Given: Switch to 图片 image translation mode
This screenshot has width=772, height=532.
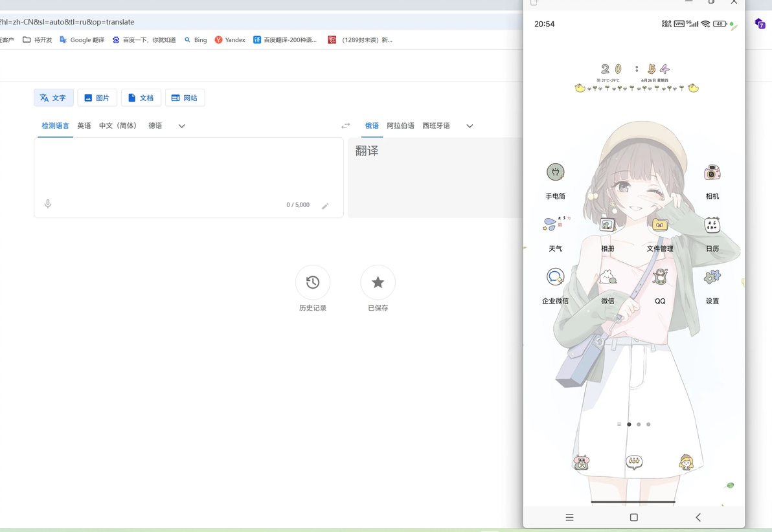Looking at the screenshot, I should pyautogui.click(x=97, y=98).
